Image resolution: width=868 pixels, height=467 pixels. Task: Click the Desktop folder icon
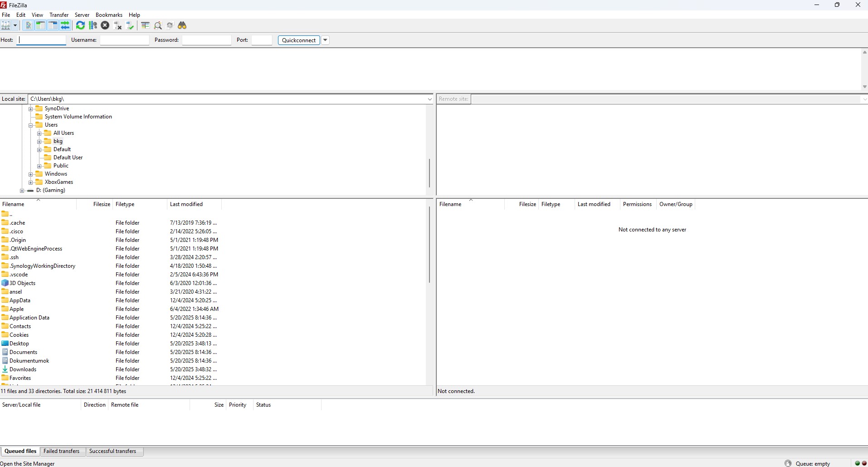click(5, 344)
